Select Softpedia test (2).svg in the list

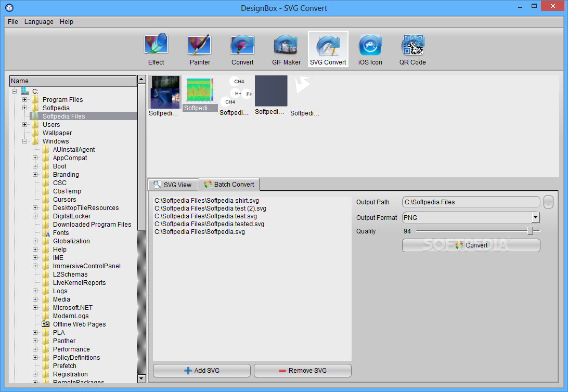(x=210, y=208)
